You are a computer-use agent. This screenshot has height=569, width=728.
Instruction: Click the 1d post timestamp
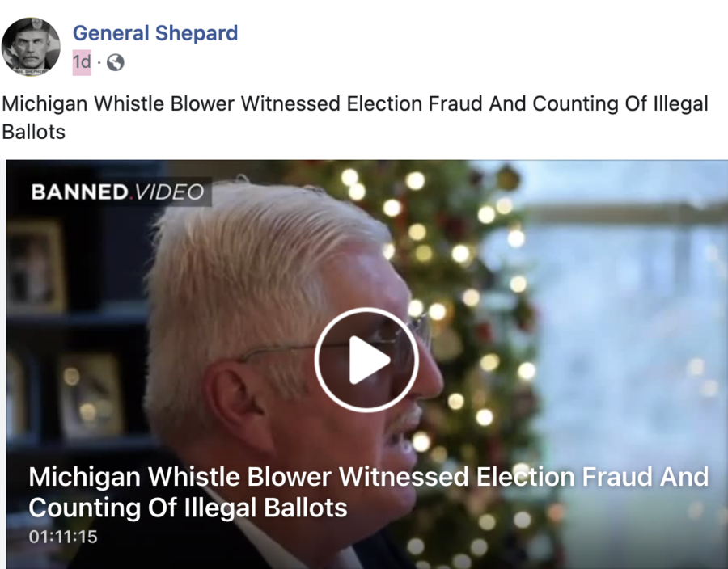pos(82,62)
